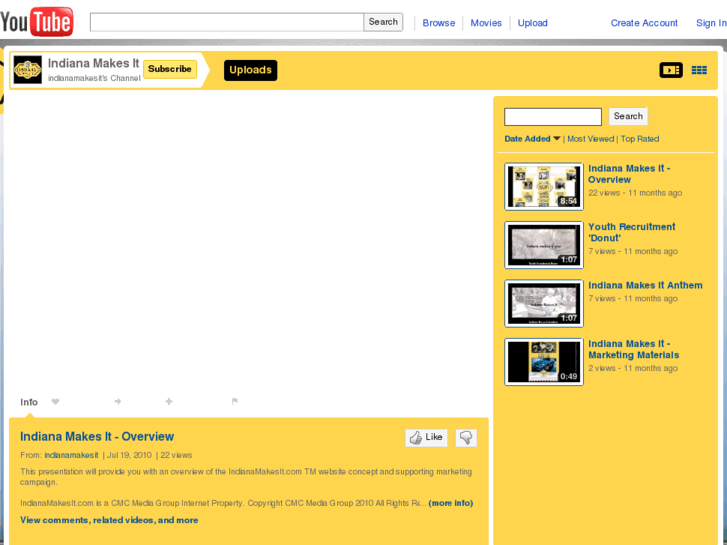727x545 pixels.
Task: Open the Browse menu link
Action: pos(439,23)
